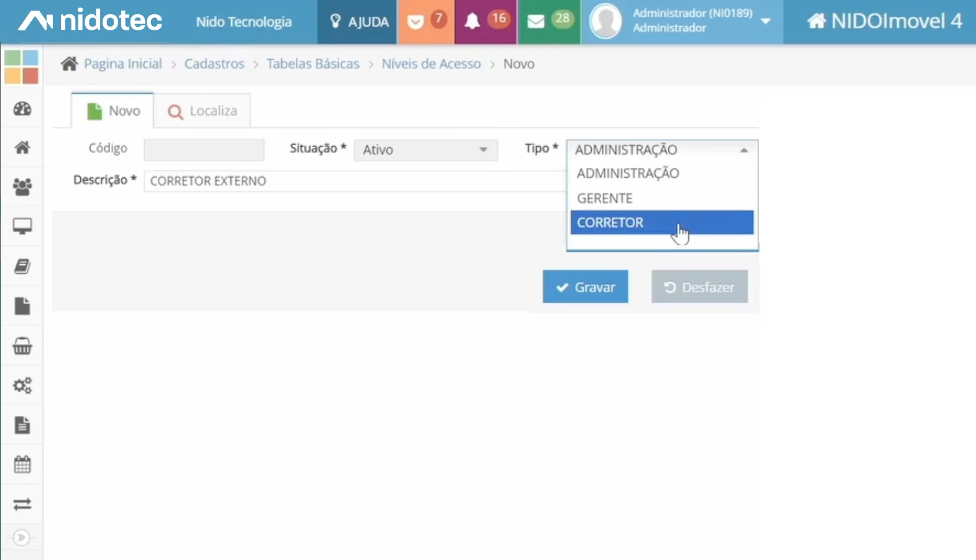The height and width of the screenshot is (560, 976).
Task: Click the home icon in the breadcrumb
Action: 69,63
